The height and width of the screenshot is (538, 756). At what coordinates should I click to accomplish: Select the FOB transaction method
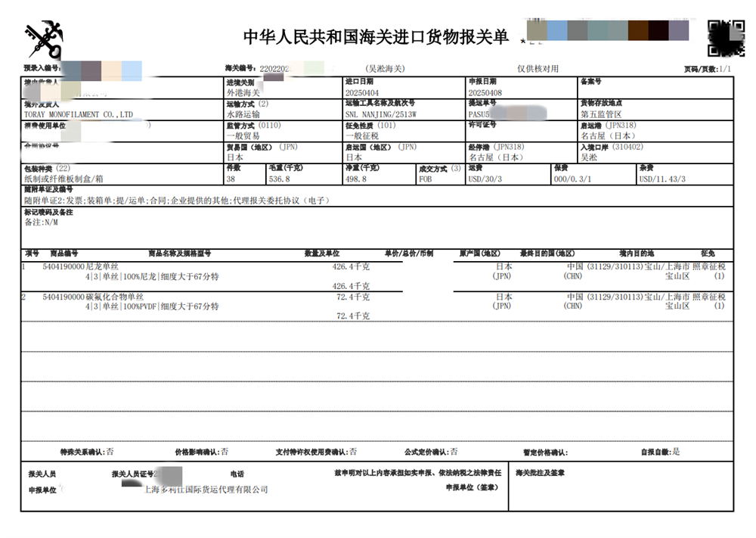coord(426,179)
